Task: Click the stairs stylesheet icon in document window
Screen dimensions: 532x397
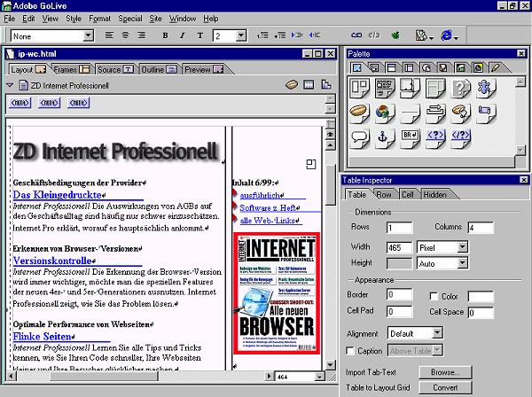Action: tap(326, 85)
